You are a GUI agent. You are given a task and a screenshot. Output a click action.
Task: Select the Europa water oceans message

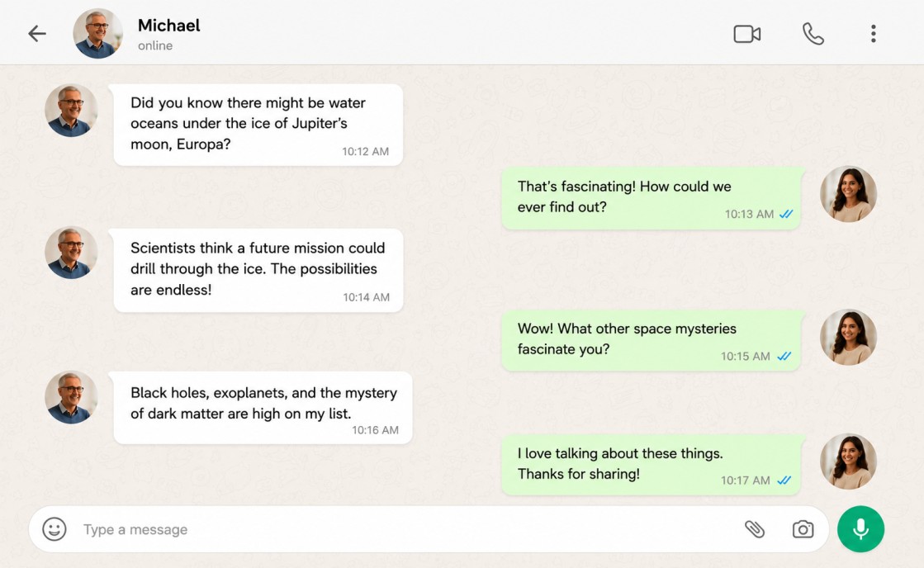(258, 125)
